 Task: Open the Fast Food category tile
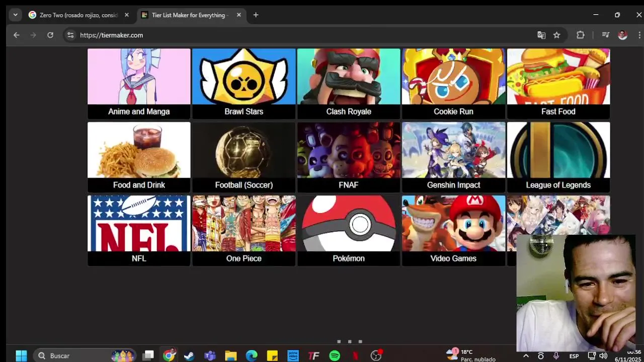(x=558, y=83)
